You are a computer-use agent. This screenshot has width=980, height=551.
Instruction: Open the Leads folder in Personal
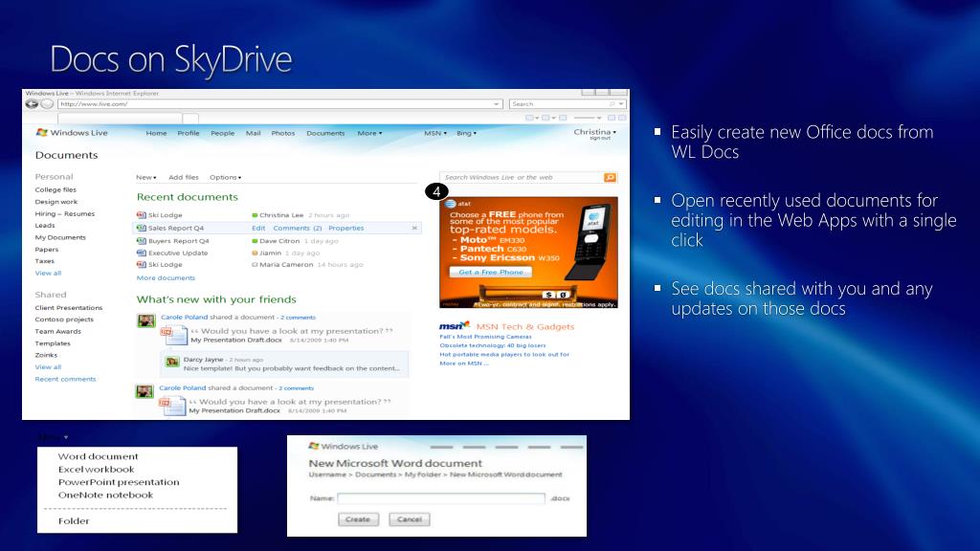coord(45,226)
